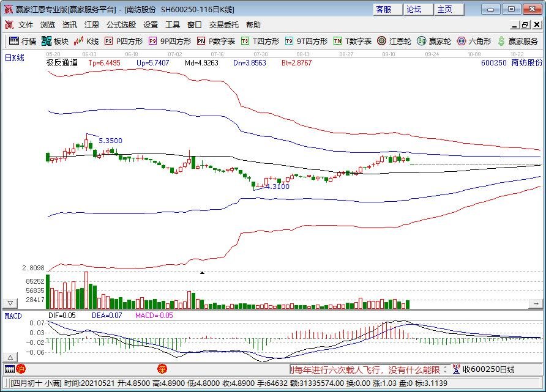Open the 江恩 menu

pos(92,24)
